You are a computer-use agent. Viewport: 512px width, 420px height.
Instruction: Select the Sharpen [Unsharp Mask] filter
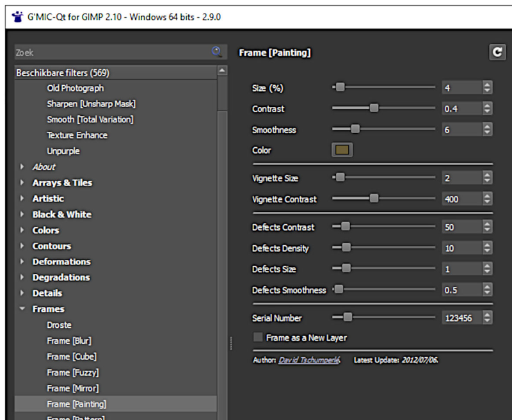[91, 104]
